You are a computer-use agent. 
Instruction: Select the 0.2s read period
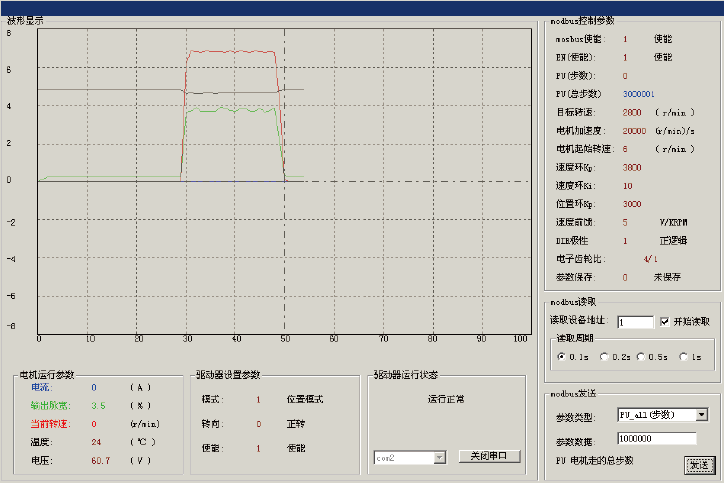[x=605, y=356]
